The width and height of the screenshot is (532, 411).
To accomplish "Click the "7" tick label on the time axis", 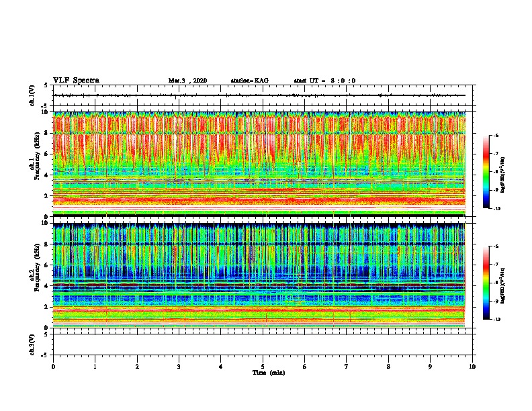I will (x=347, y=366).
